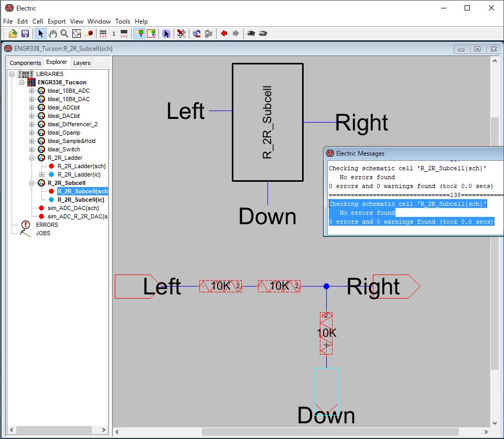Switch to the Layers tab
504x439 pixels.
click(82, 63)
